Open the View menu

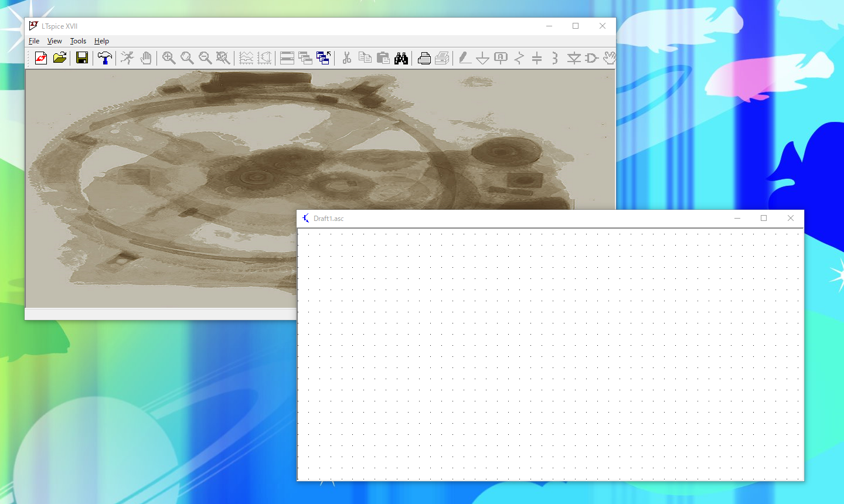pos(55,41)
